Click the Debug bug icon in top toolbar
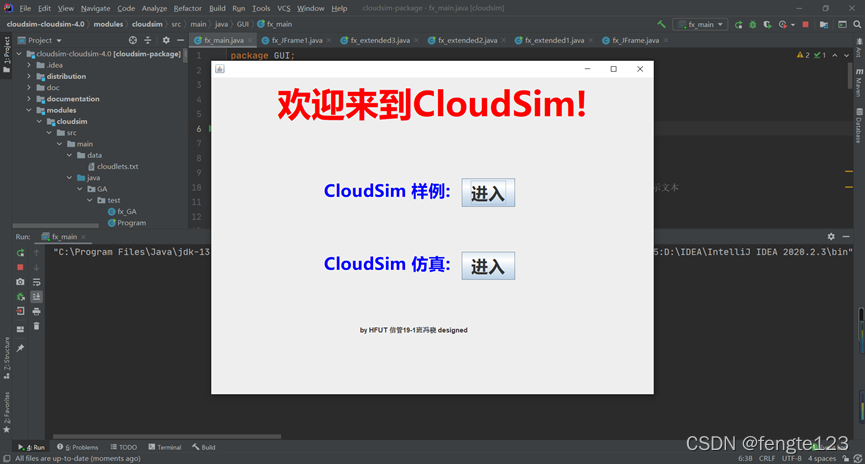 (x=752, y=24)
